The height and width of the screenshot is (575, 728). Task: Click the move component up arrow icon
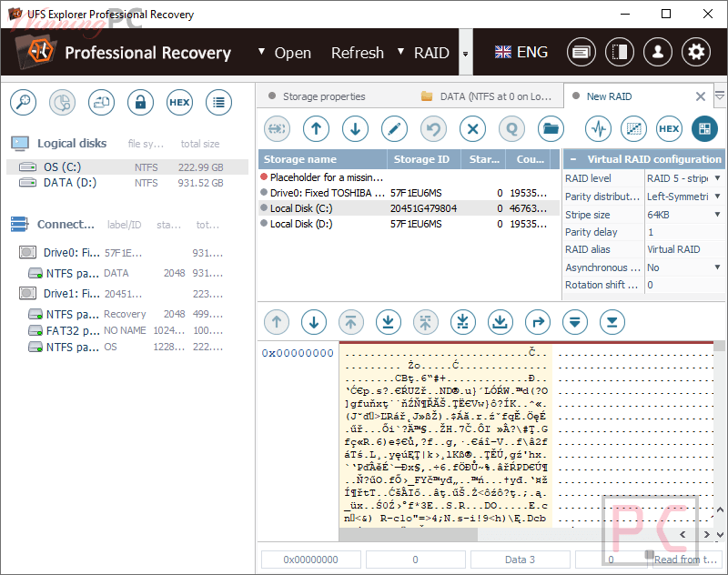coord(316,128)
